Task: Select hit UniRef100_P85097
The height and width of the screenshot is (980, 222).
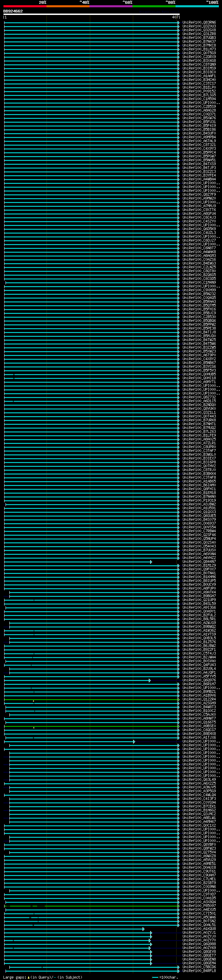Action: 199,906
